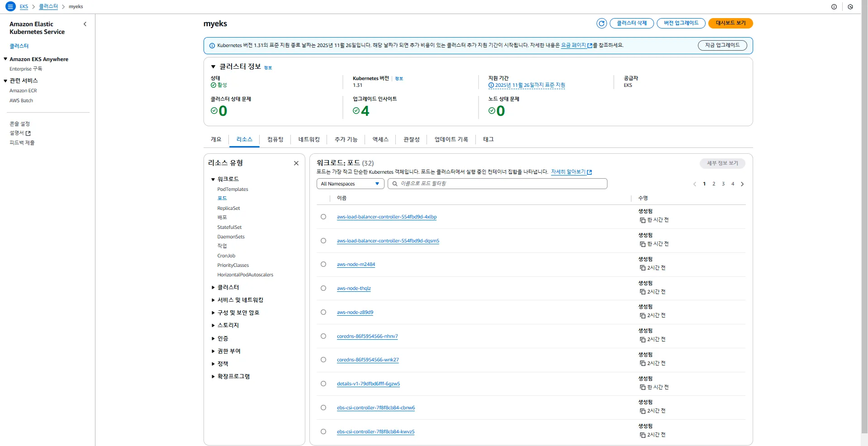This screenshot has height=446, width=868.
Task: Open the 요금 페이지 link
Action: (x=576, y=45)
